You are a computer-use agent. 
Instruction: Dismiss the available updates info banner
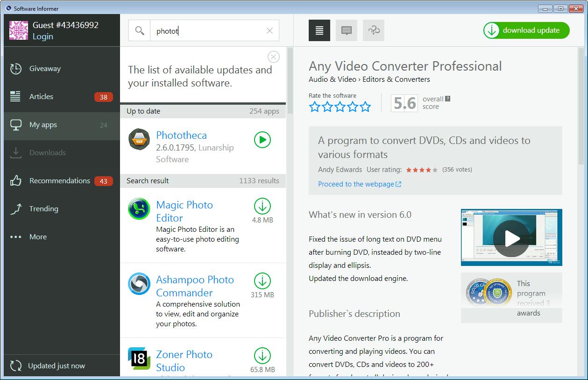coord(273,57)
